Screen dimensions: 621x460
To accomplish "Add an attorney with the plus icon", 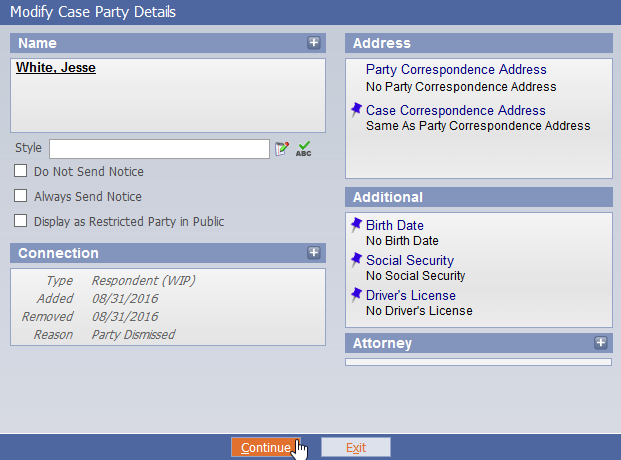I will [x=600, y=343].
